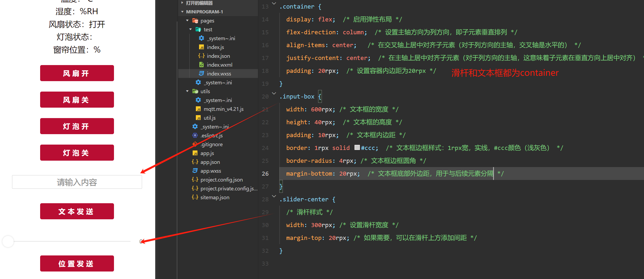Click the index.js JavaScript file icon

coord(201,47)
